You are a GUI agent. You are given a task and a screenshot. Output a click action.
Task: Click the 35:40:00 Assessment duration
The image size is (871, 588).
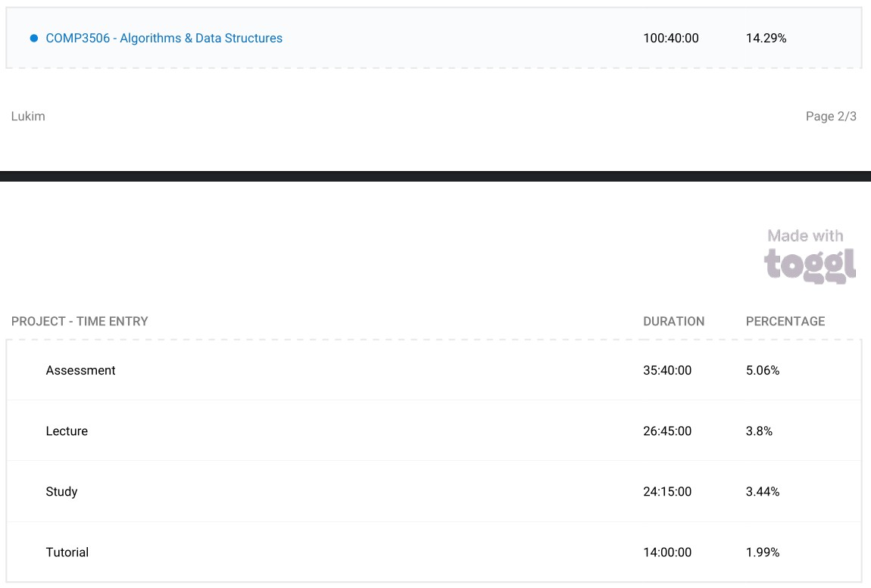(x=667, y=371)
